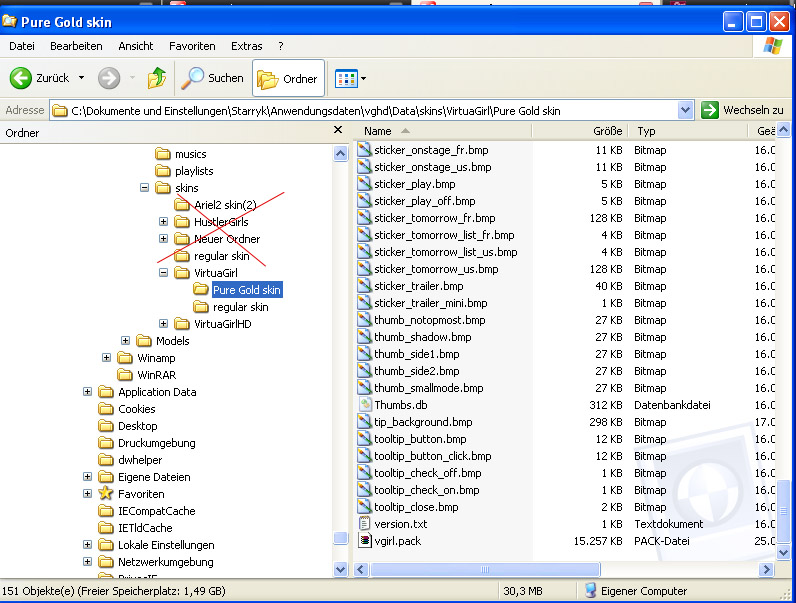This screenshot has height=603, width=796.
Task: Open the Extras menu
Action: (247, 46)
